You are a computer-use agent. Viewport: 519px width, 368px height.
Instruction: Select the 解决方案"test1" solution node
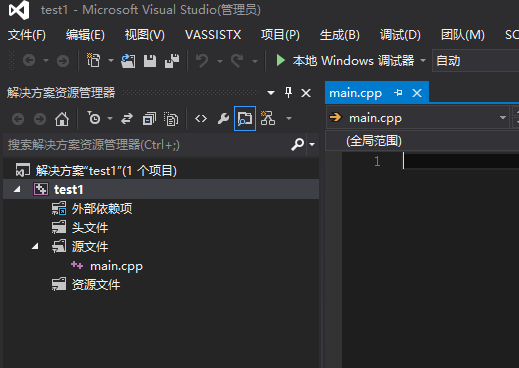106,171
